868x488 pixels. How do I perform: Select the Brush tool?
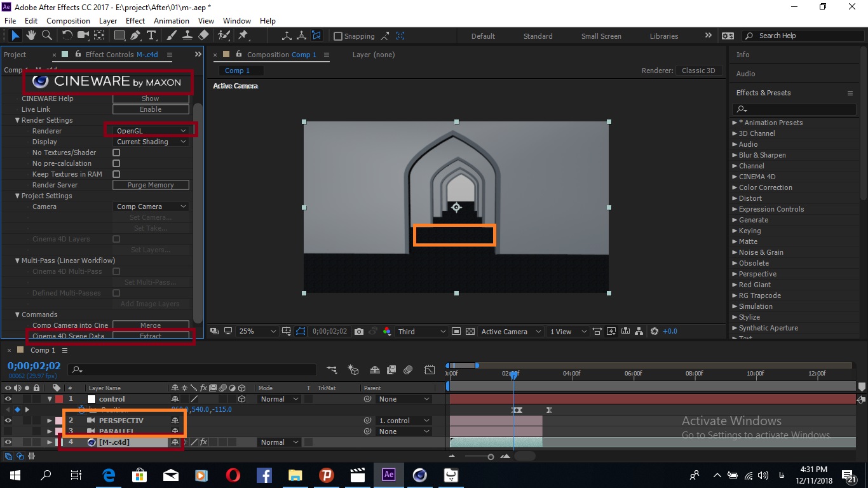(172, 36)
